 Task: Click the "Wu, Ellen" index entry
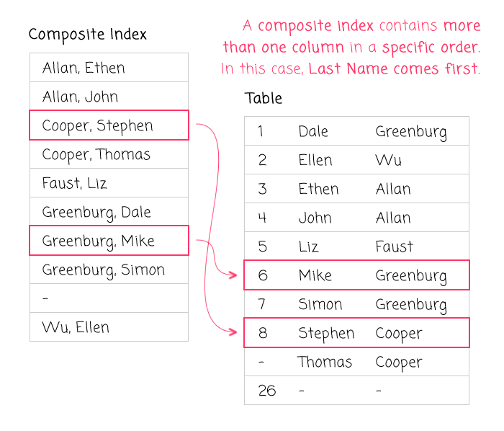[109, 327]
